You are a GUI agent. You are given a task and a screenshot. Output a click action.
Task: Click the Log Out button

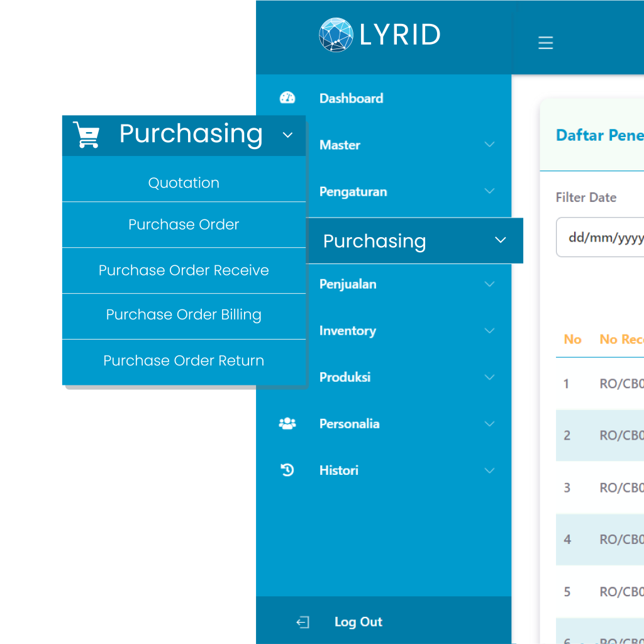click(384, 621)
